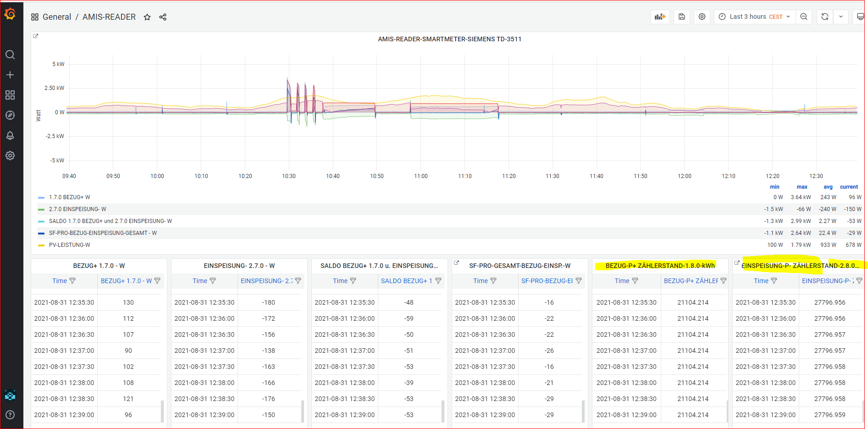Use scrollbar of BEZUG+ 1.7.0 table

162,411
